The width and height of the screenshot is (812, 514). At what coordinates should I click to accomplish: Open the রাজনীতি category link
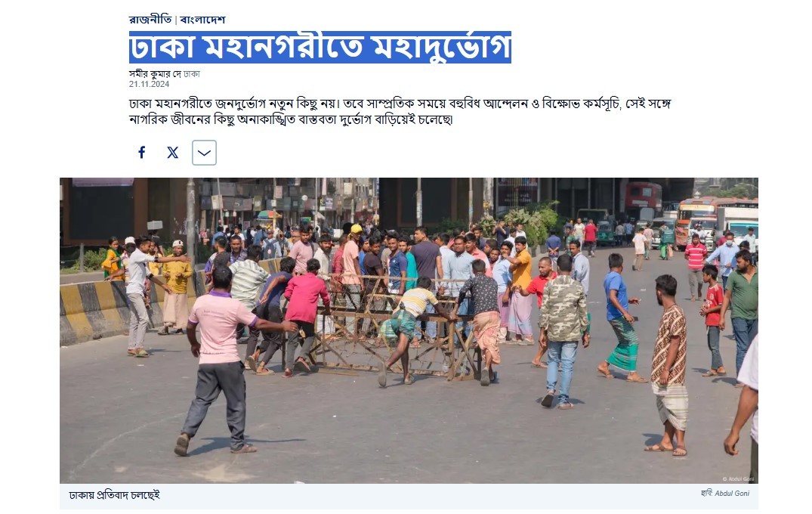[x=150, y=20]
